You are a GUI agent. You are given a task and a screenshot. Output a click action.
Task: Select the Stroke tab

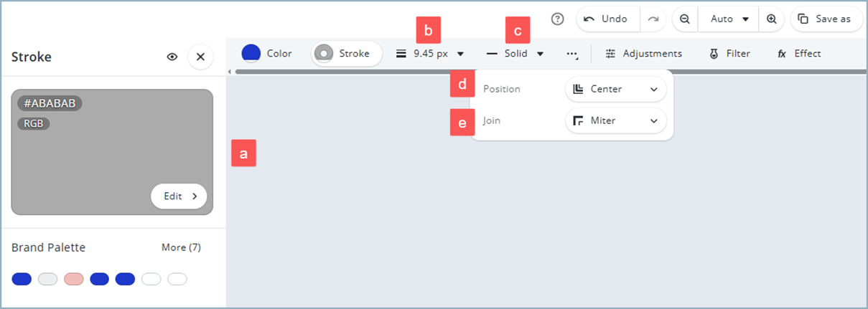tap(346, 54)
